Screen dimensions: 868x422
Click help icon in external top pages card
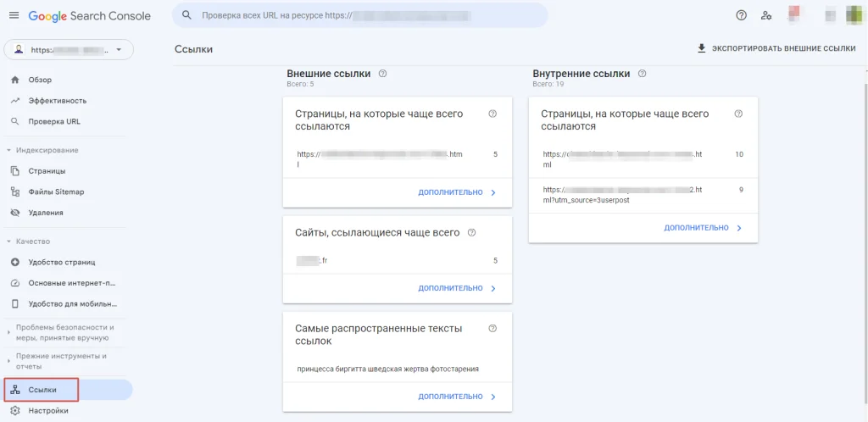[x=493, y=114]
